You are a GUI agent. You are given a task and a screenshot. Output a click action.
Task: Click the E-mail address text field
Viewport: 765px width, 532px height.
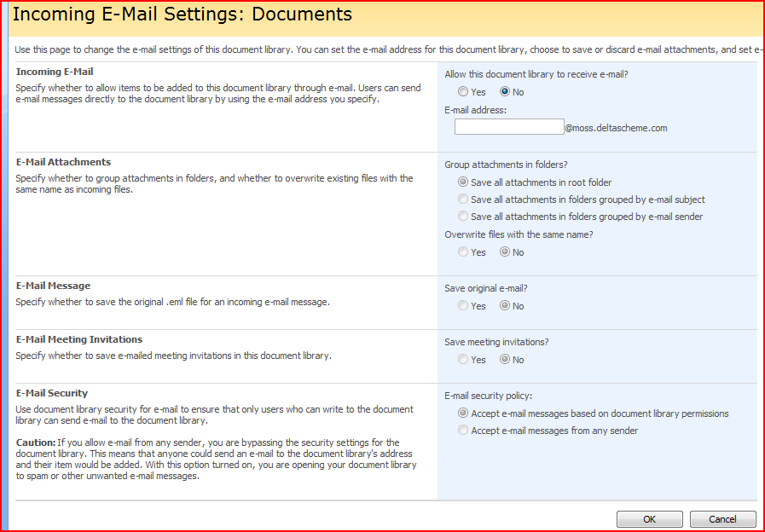click(x=508, y=127)
